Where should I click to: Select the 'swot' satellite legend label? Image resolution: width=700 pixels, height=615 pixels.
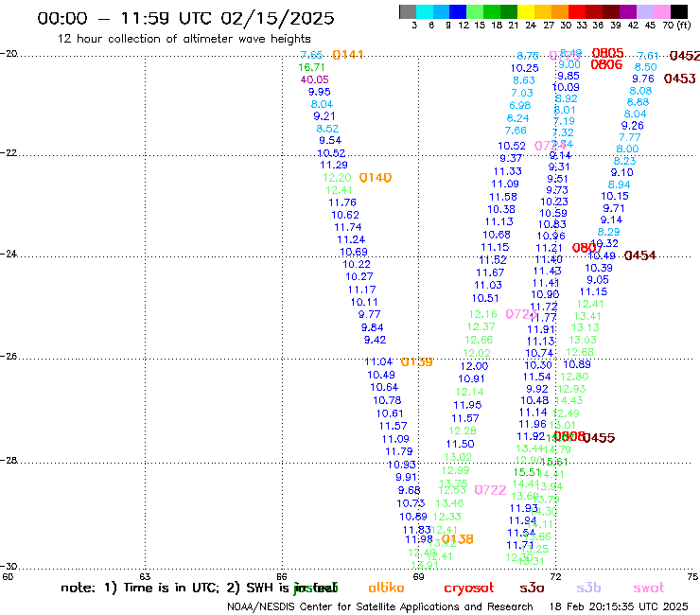coord(649,588)
